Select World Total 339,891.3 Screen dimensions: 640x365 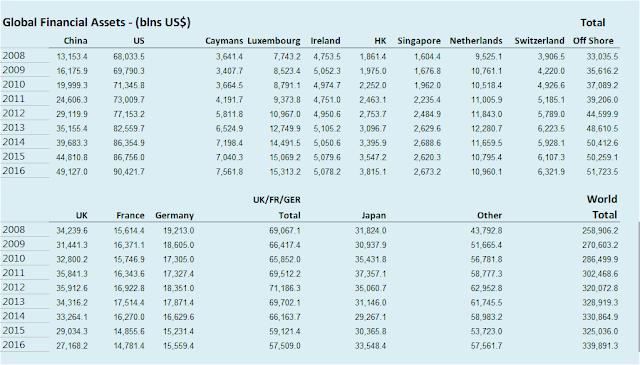pos(600,346)
